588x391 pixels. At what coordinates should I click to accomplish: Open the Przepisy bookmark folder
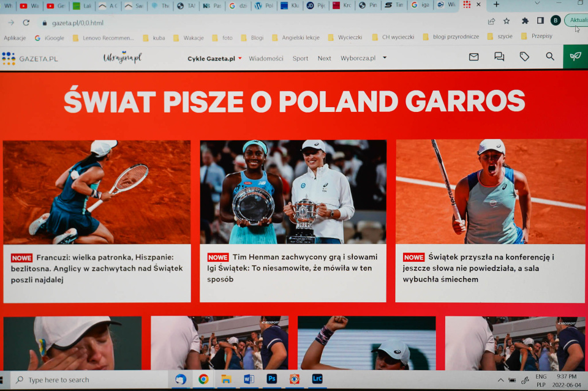(537, 36)
